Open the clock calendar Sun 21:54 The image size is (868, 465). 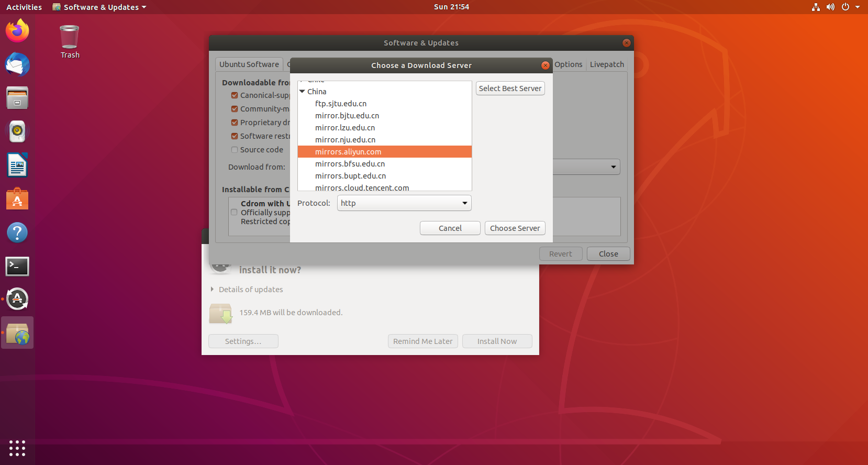click(451, 7)
